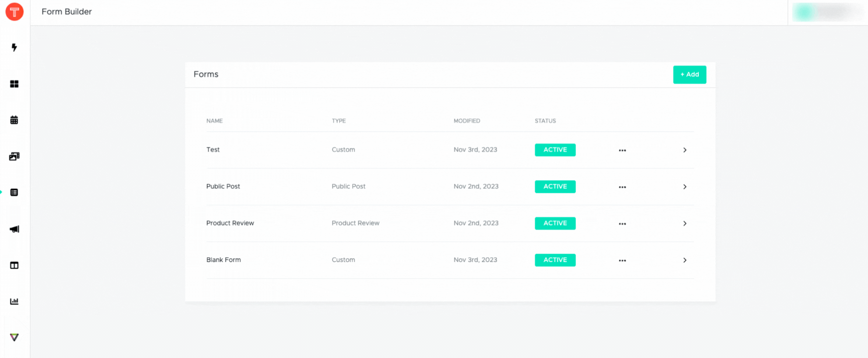This screenshot has width=868, height=358.
Task: Click the Custom type of Blank Form row
Action: tap(343, 260)
